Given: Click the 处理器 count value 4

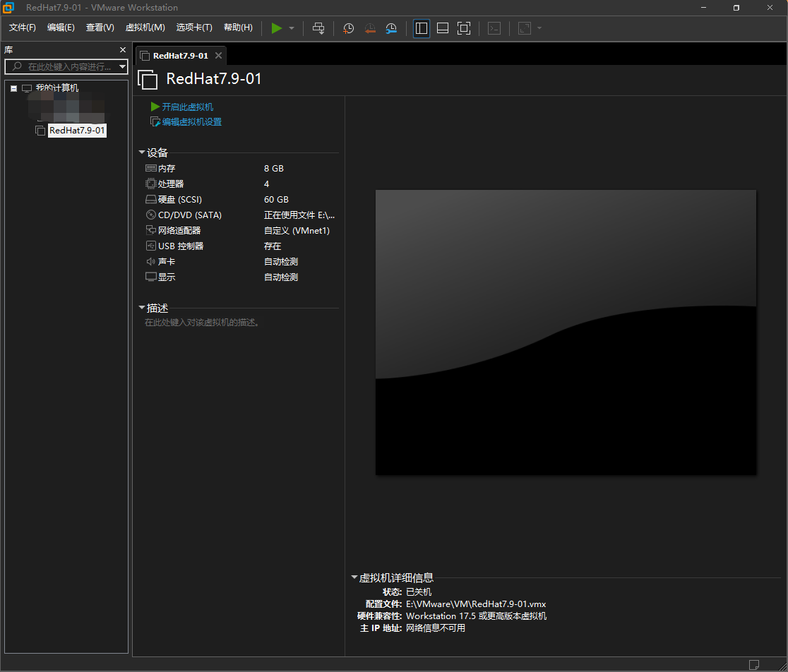Looking at the screenshot, I should pyautogui.click(x=266, y=184).
